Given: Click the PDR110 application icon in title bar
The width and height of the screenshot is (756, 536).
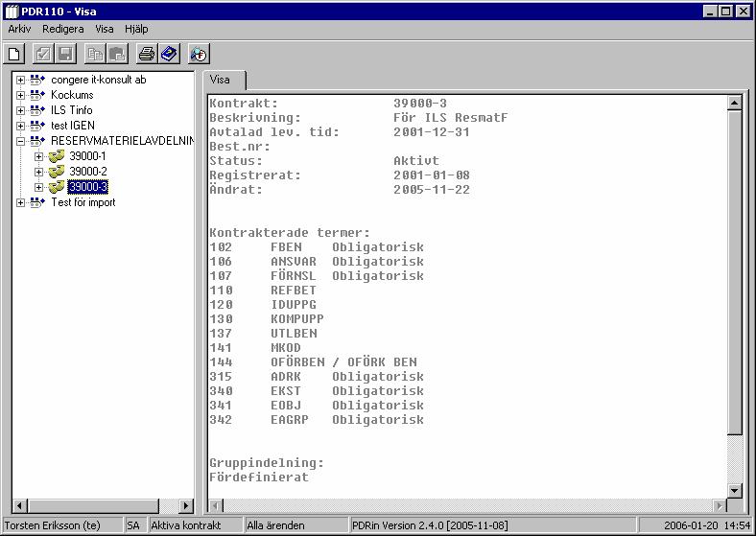Looking at the screenshot, I should pos(12,12).
